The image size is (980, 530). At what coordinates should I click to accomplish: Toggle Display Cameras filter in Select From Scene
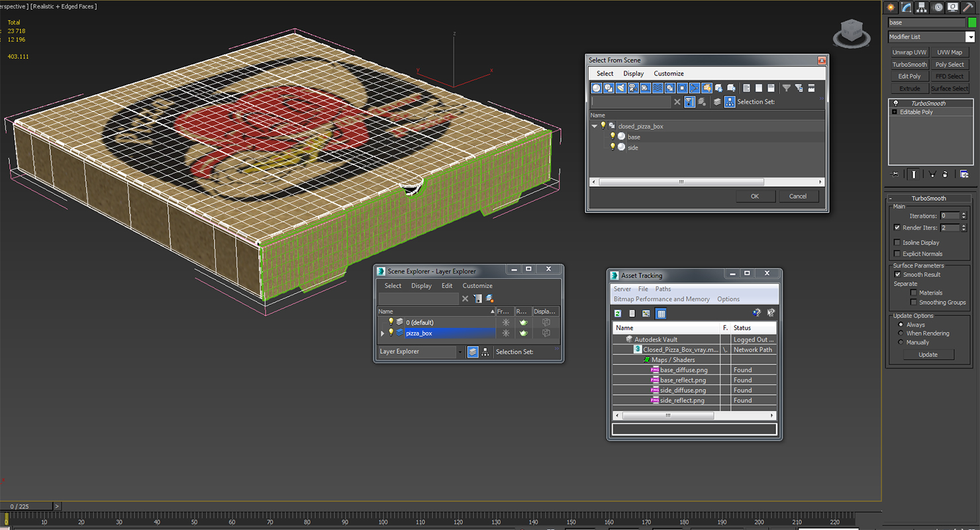[x=633, y=87]
